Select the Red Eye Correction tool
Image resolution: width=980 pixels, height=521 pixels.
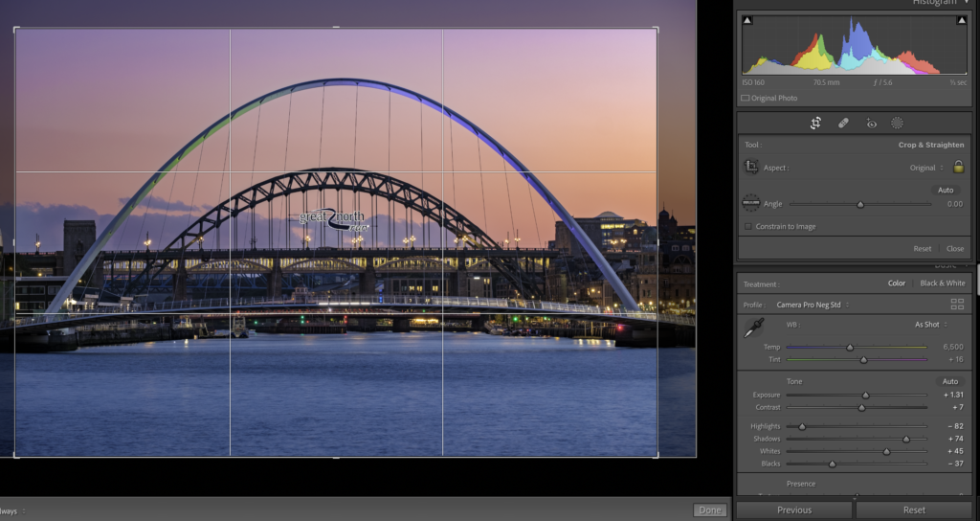coord(871,124)
